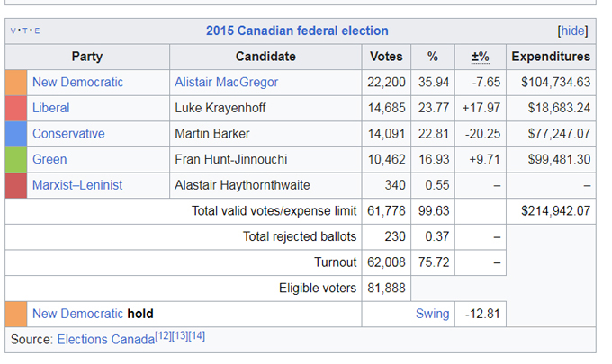
Task: Collapse the table using the hide toggle
Action: (572, 31)
